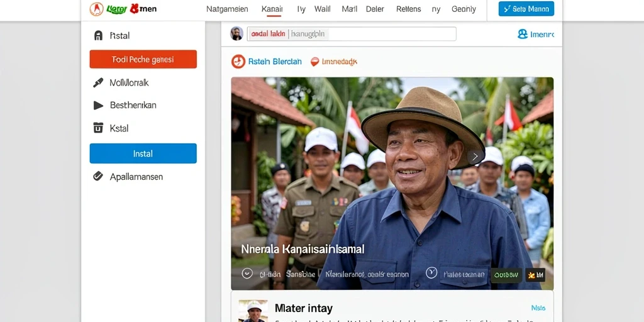Viewport: 644px width, 322px height.
Task: Click the Mater intay article thumbnail
Action: click(x=253, y=311)
